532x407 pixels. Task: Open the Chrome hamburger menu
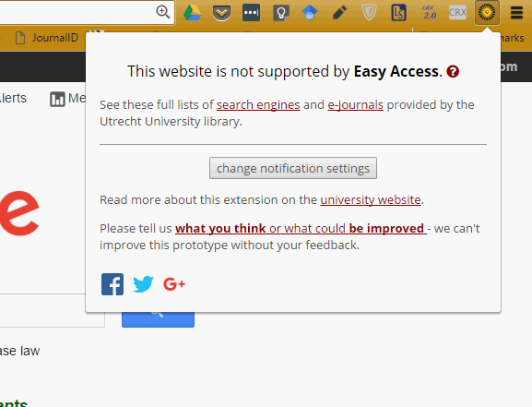(516, 13)
